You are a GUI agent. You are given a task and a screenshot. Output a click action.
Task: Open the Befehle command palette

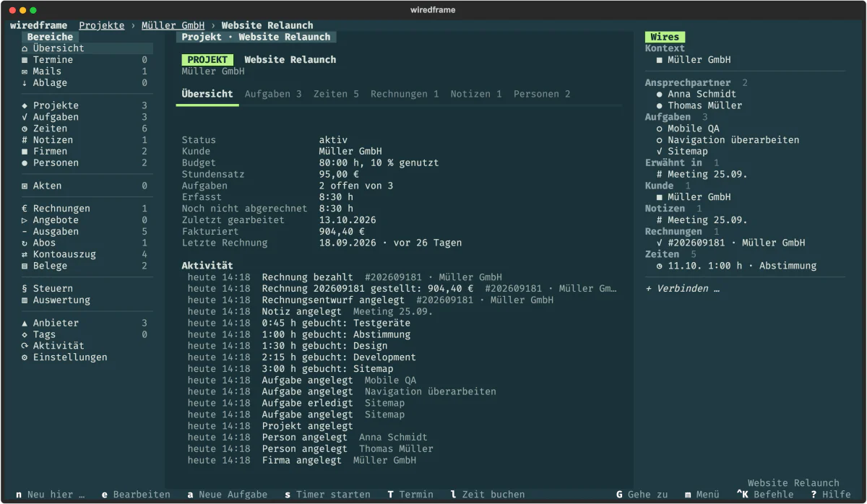(x=765, y=495)
